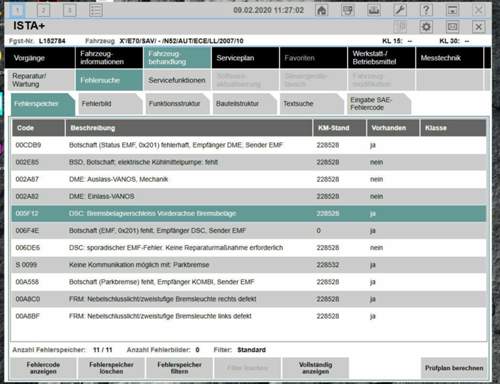The width and height of the screenshot is (500, 384).
Task: Open the Bauteilstruktur tab
Action: pyautogui.click(x=245, y=104)
